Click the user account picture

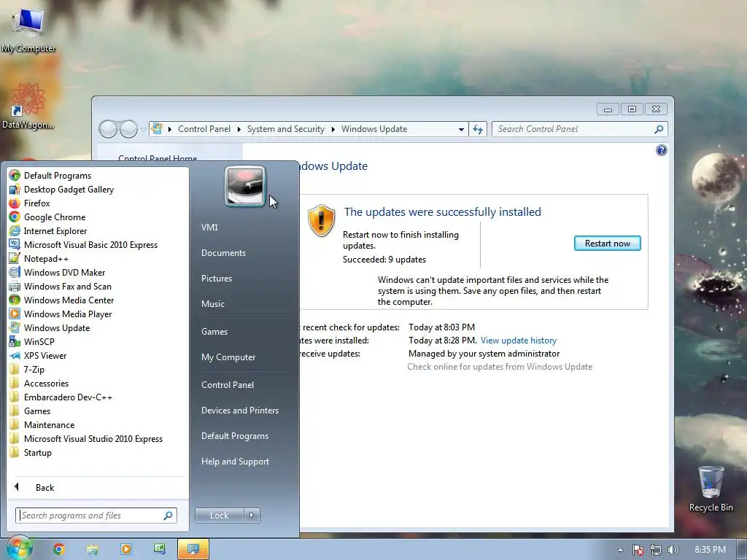[x=245, y=186]
